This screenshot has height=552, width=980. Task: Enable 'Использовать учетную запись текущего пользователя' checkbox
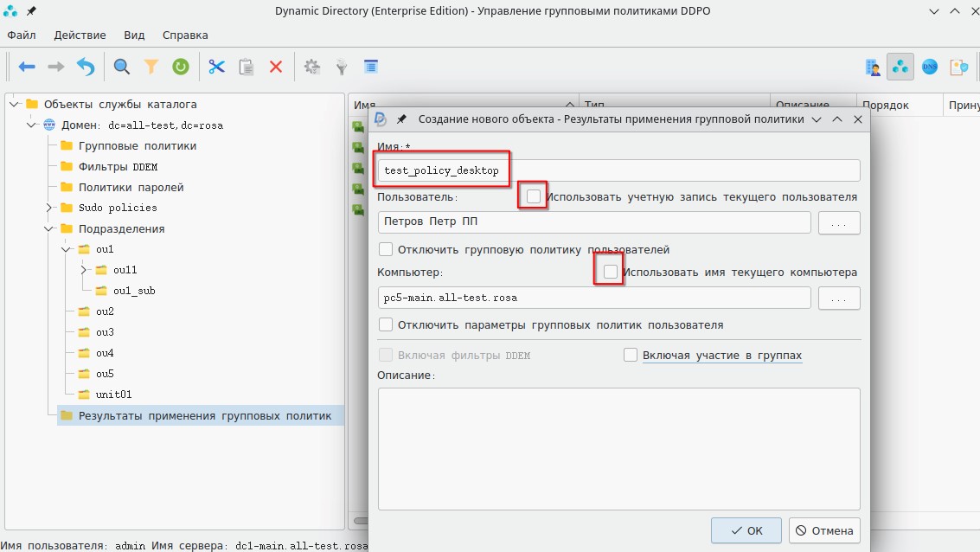click(534, 197)
